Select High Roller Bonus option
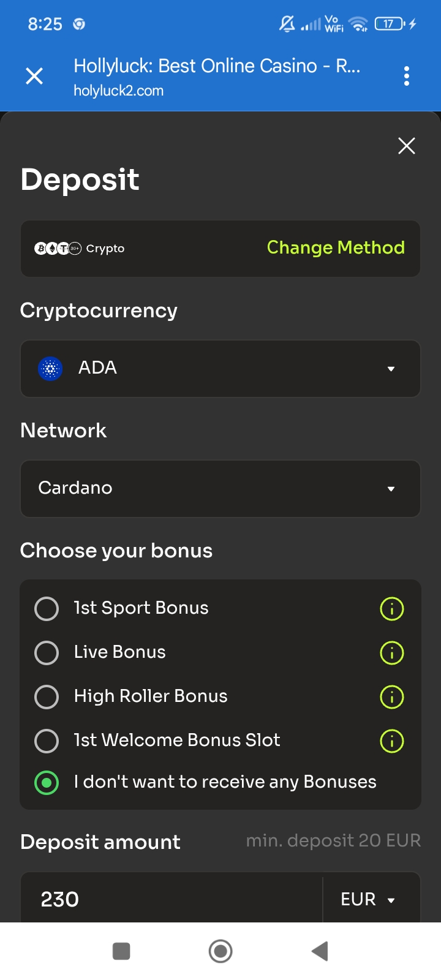 point(47,697)
